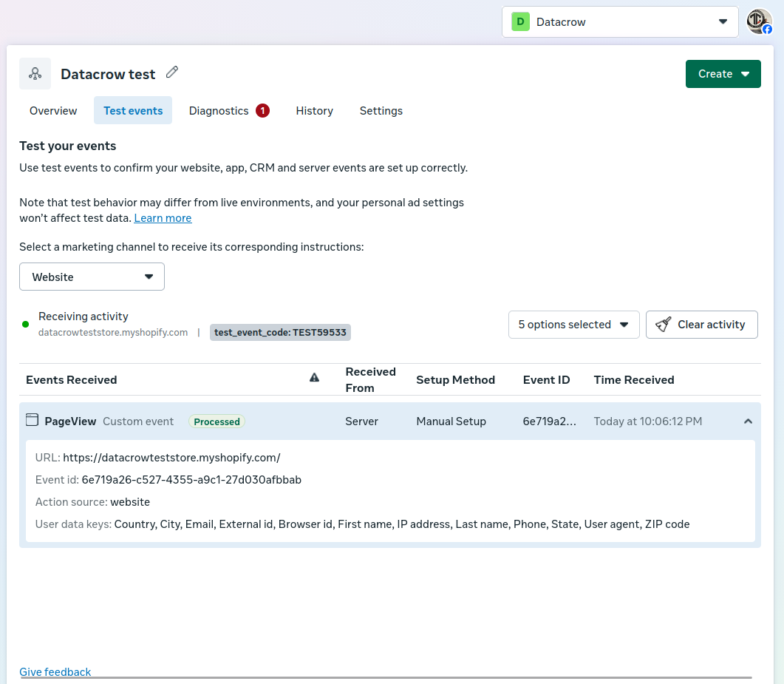The height and width of the screenshot is (684, 784).
Task: Click the Events Received column header
Action: (72, 380)
